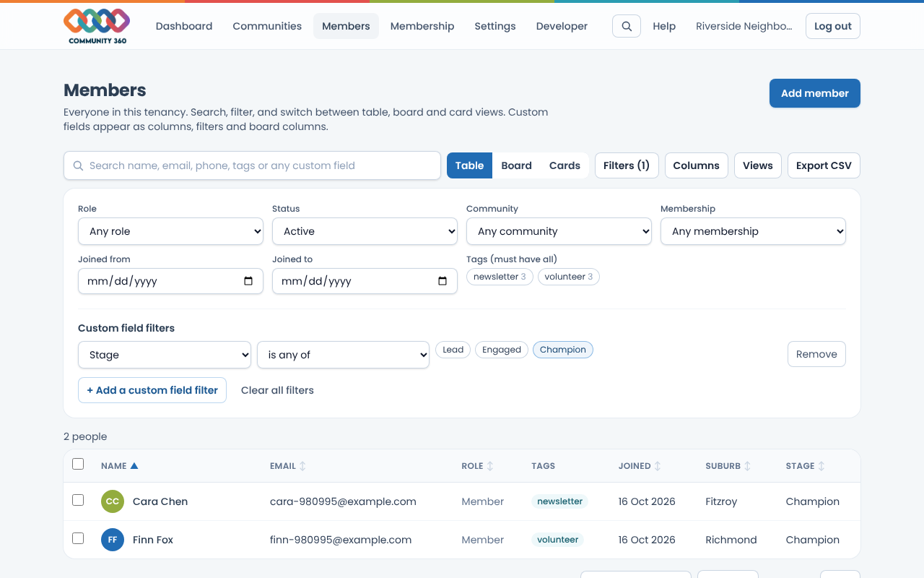Viewport: 924px width, 578px height.
Task: Open the Stage custom field dropdown
Action: [x=165, y=355]
